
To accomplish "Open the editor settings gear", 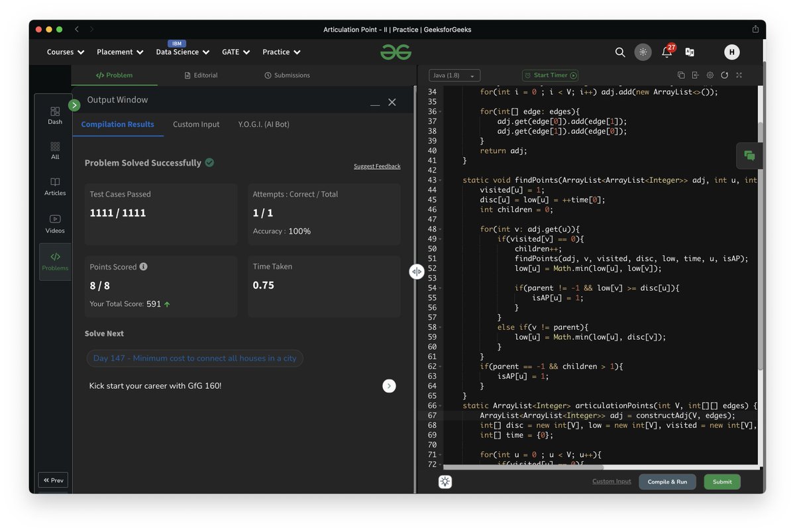I will click(710, 76).
